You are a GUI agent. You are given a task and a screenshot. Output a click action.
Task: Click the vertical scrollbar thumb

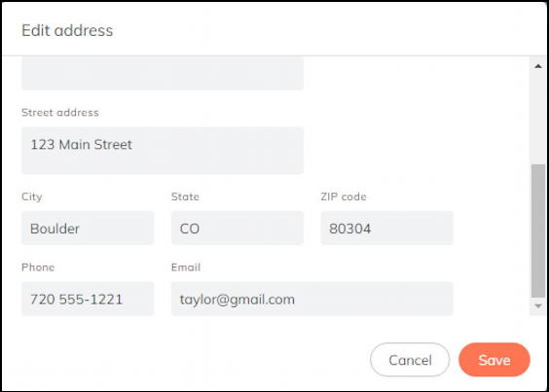click(x=538, y=231)
